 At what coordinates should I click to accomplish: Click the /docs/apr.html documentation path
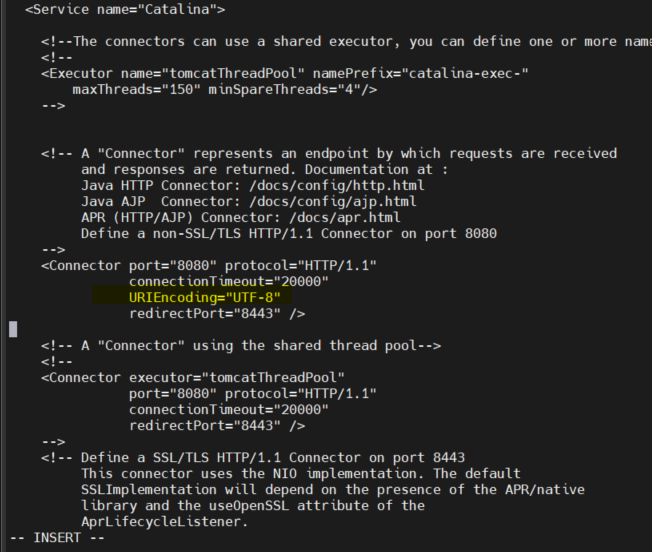(x=344, y=218)
